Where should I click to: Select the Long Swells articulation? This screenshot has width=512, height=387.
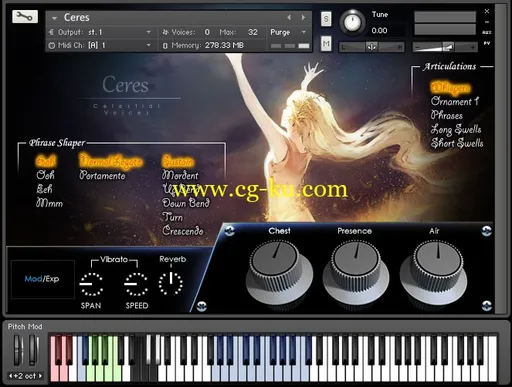click(456, 129)
